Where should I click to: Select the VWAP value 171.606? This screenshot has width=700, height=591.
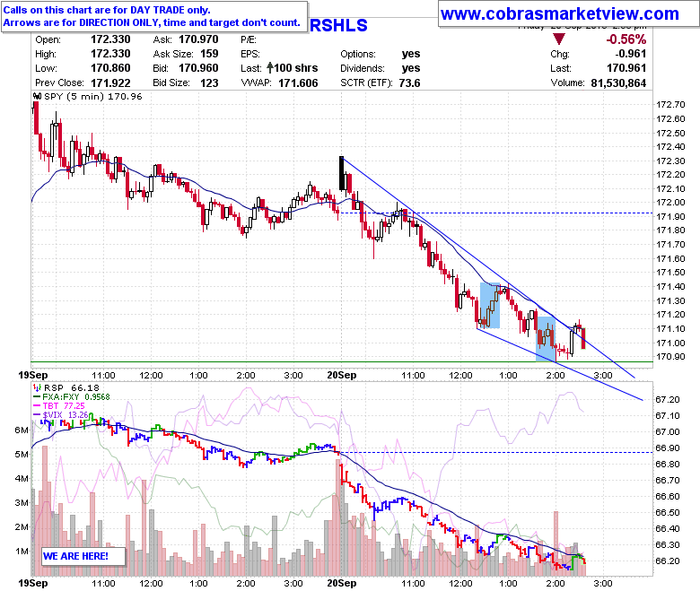click(x=298, y=83)
